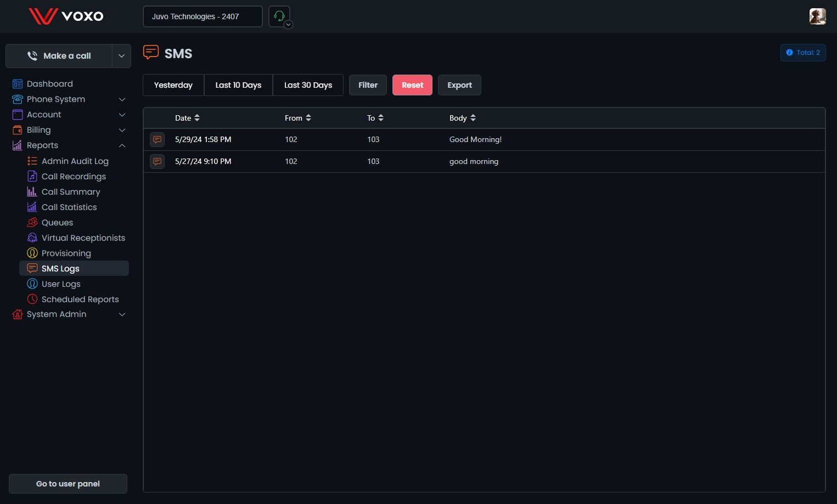Open the Juvo Technologies account selector
This screenshot has height=504, width=837.
(203, 16)
